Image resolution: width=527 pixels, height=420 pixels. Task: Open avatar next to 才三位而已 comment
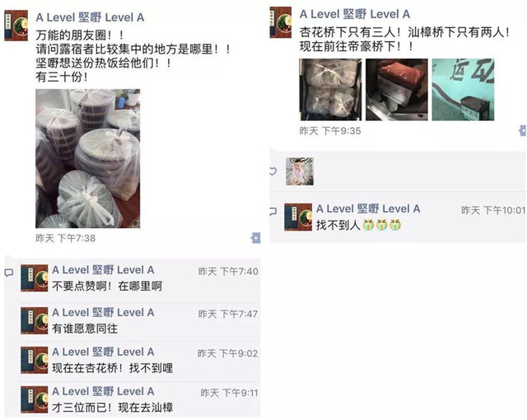(35, 399)
